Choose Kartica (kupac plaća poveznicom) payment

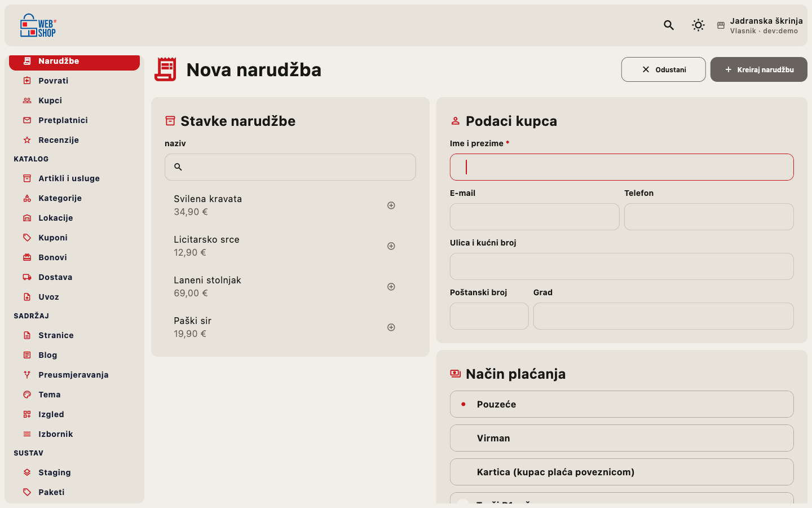click(621, 472)
